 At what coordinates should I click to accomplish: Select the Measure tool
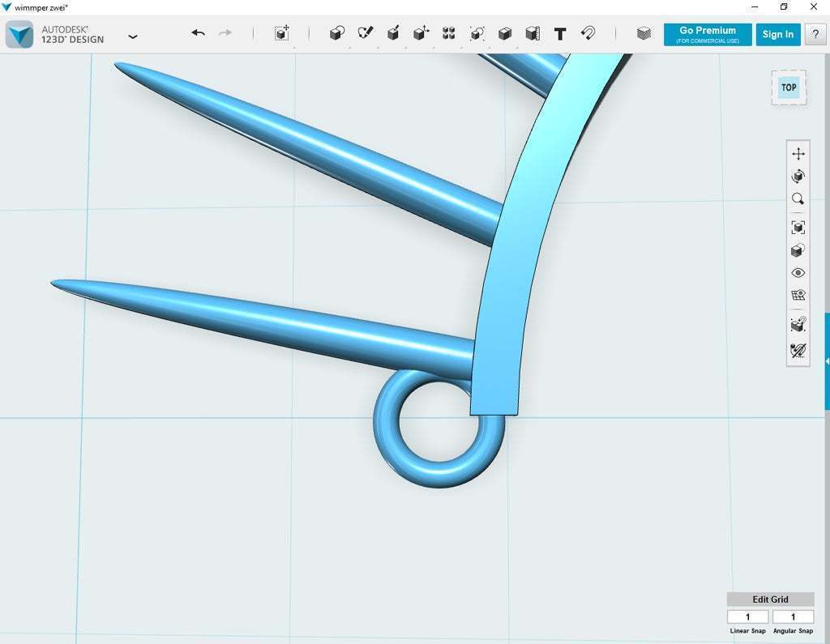pyautogui.click(x=533, y=33)
